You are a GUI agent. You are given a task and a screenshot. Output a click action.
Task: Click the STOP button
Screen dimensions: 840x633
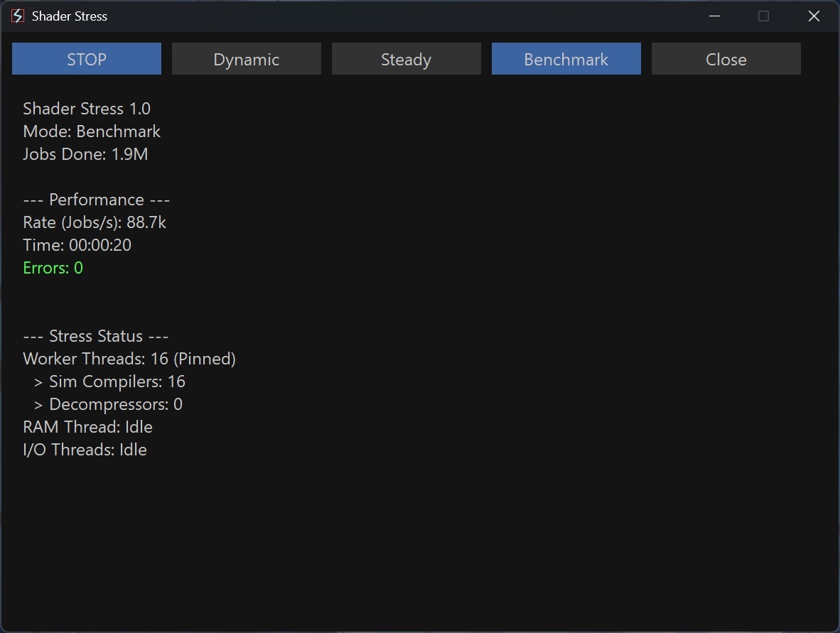(x=87, y=59)
